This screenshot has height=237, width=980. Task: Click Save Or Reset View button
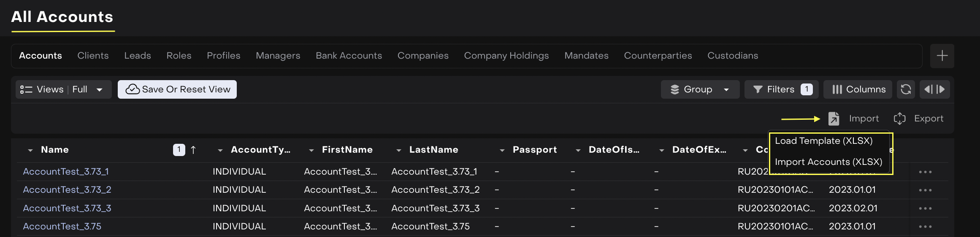coord(177,89)
